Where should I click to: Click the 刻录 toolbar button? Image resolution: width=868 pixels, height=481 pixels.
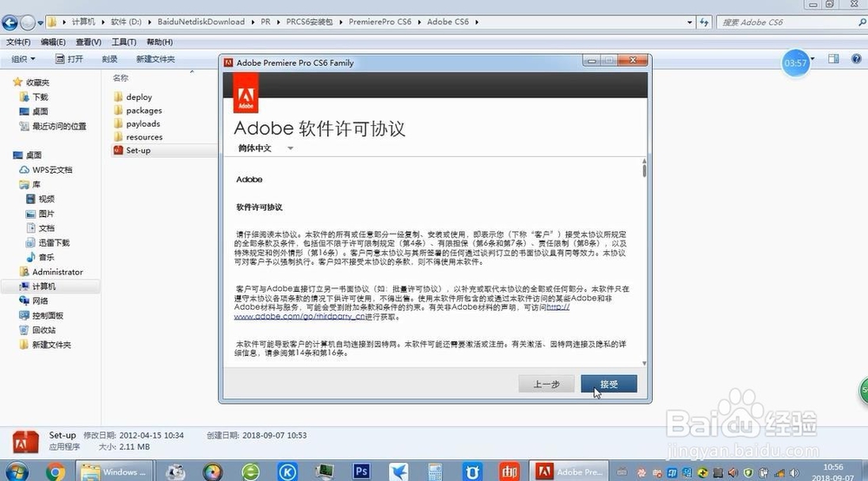pyautogui.click(x=109, y=59)
